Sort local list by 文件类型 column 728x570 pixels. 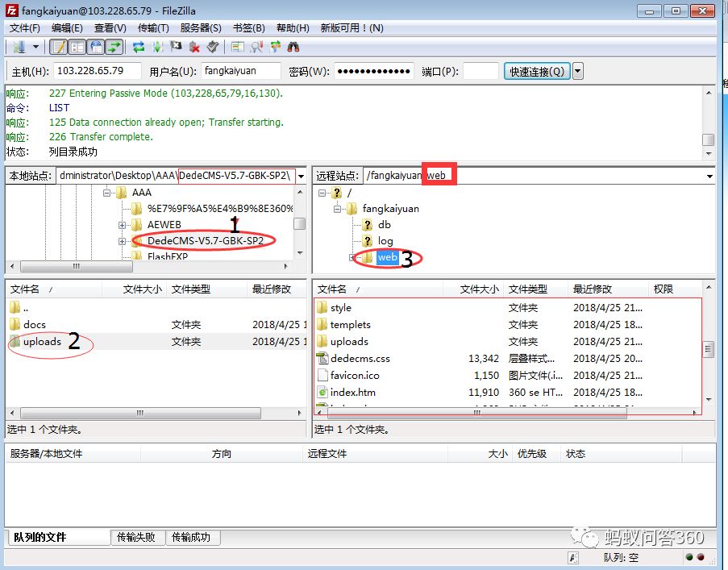point(206,289)
